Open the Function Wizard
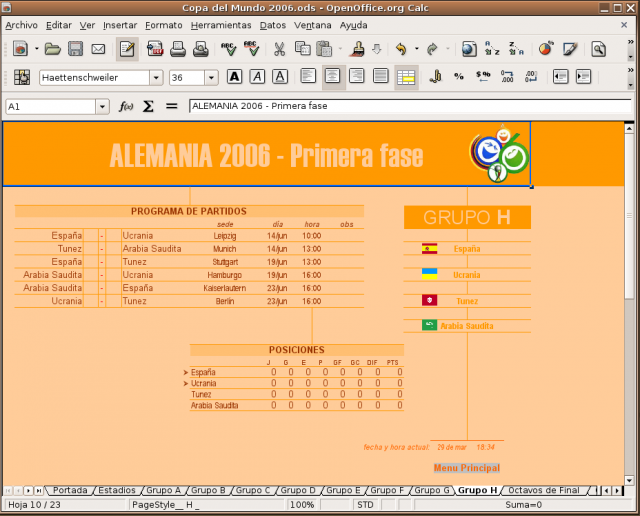 (126, 107)
